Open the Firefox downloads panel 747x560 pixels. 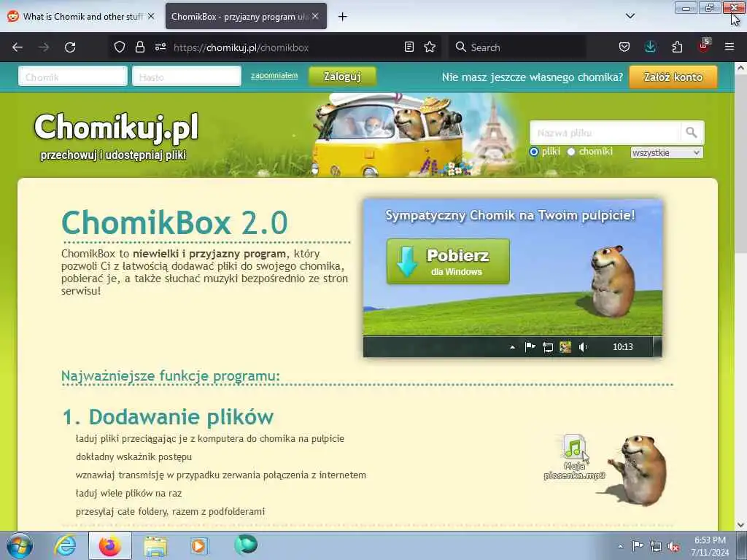(x=650, y=47)
